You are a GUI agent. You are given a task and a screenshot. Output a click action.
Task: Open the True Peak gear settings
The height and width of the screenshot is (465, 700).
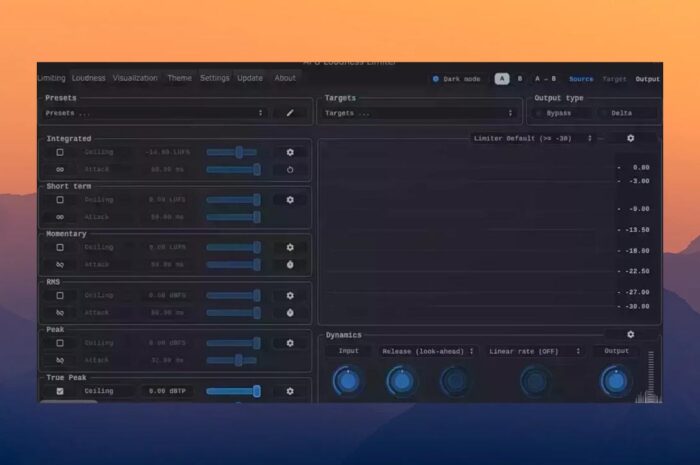[x=290, y=391]
